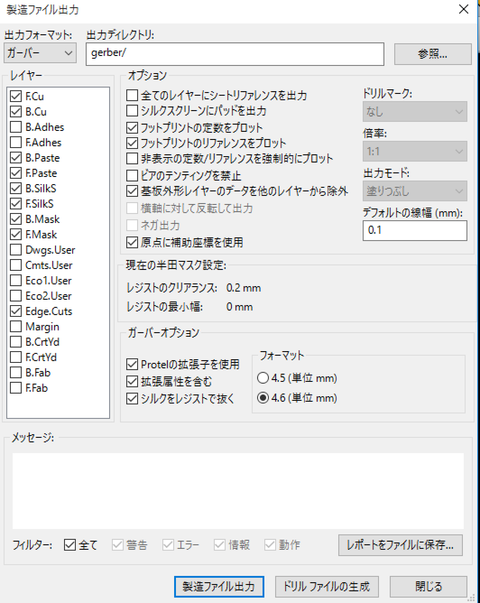Image resolution: width=480 pixels, height=603 pixels.
Task: Click the ドリルマーク dropdown showing なし
Action: point(415,112)
